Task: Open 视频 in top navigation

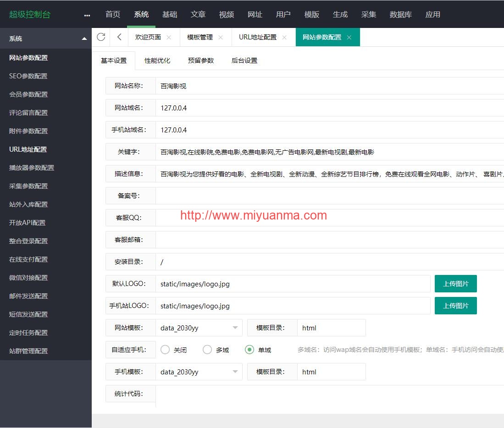Action: coord(227,15)
